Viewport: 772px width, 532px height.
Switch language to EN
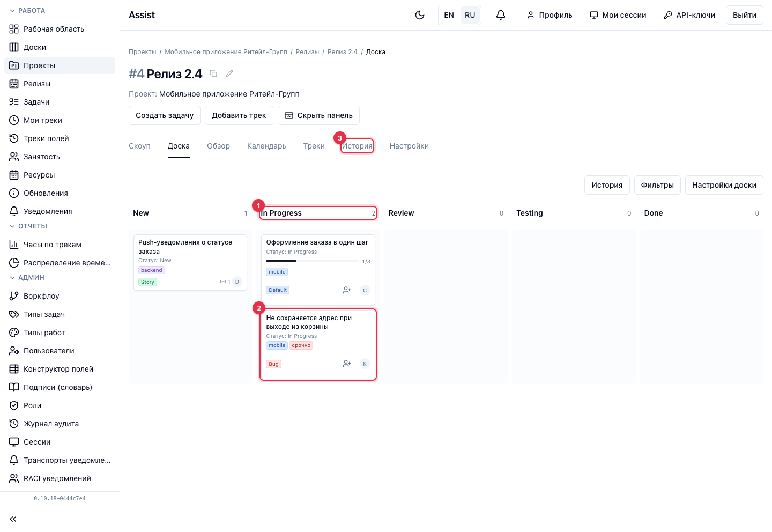point(449,15)
